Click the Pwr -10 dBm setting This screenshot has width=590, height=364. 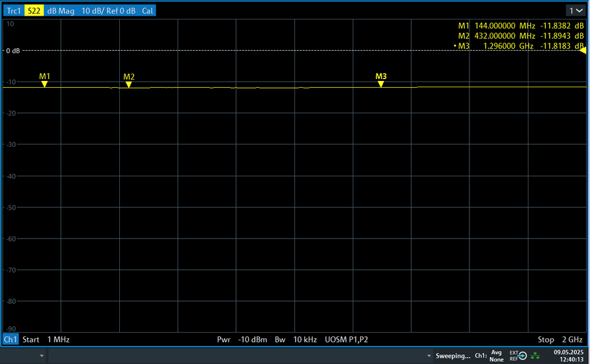242,339
